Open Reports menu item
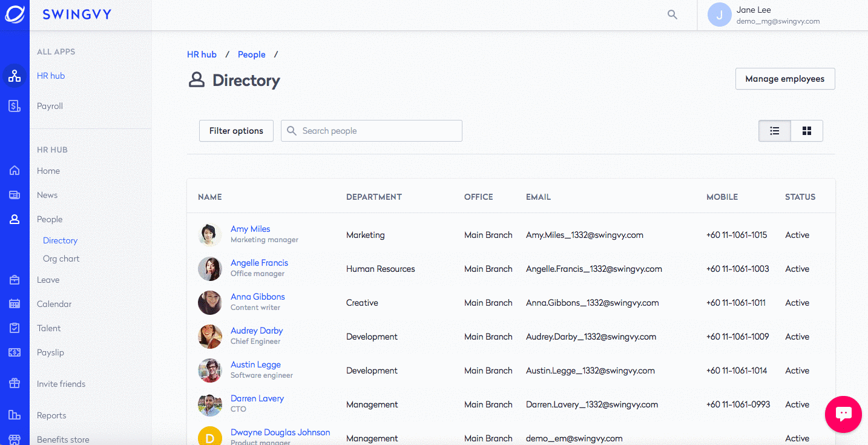 point(51,415)
